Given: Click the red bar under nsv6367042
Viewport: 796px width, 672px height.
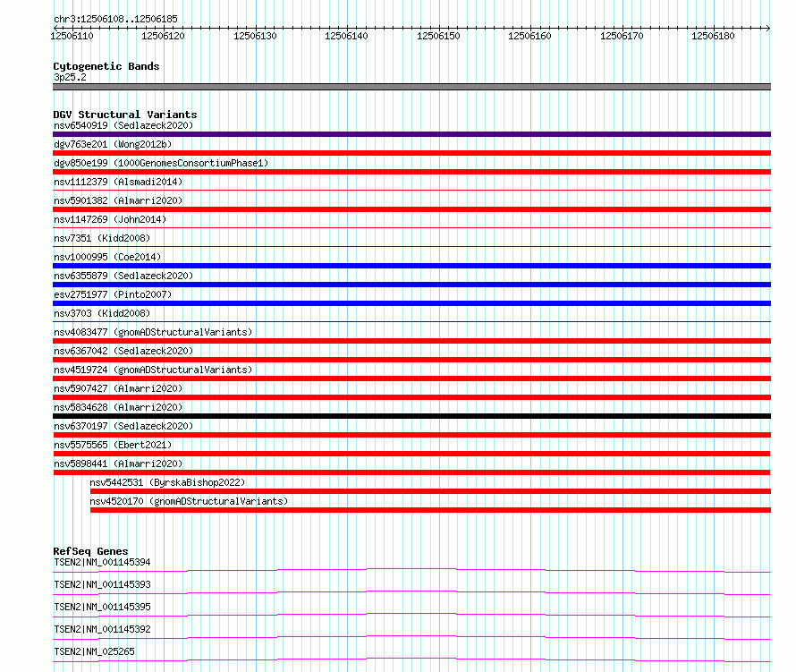Looking at the screenshot, I should pos(411,360).
